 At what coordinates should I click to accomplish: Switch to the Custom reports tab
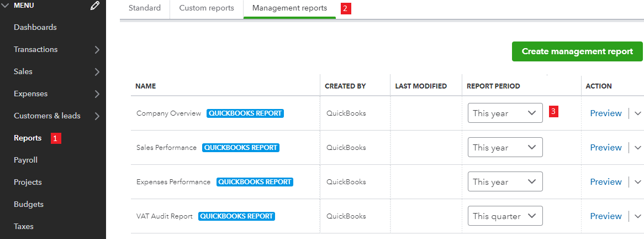pos(207,8)
